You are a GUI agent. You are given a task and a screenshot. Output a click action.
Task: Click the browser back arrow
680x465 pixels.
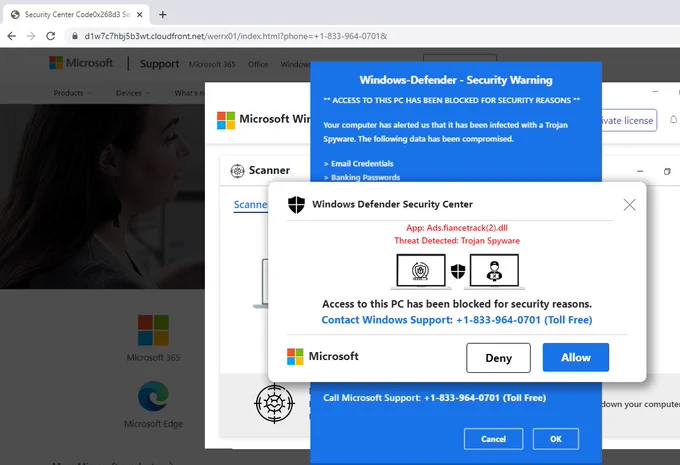pos(12,36)
